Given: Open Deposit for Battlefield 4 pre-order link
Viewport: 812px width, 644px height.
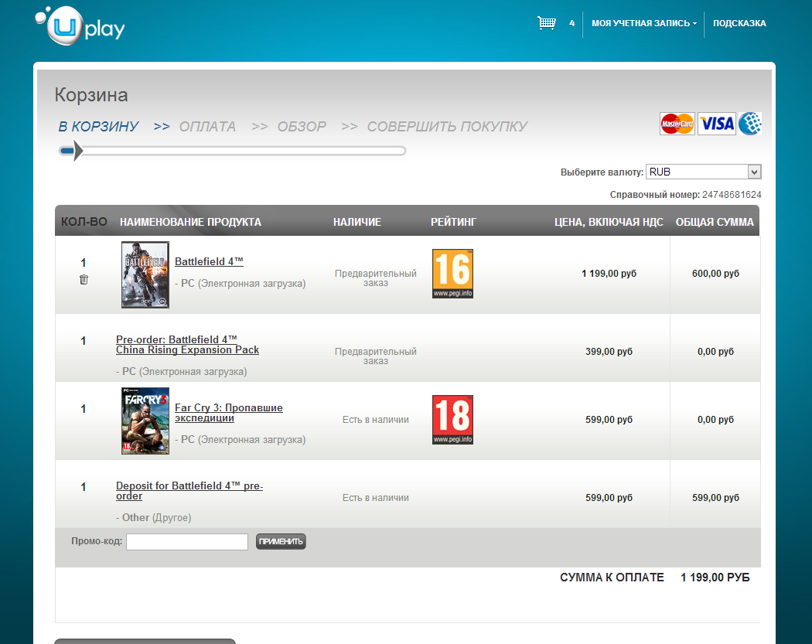Looking at the screenshot, I should tap(189, 491).
